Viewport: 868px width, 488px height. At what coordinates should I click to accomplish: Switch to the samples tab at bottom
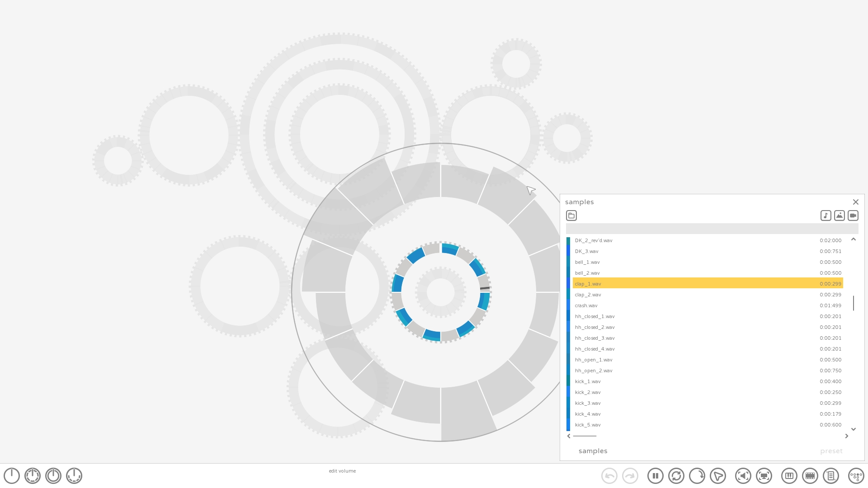coord(593,451)
